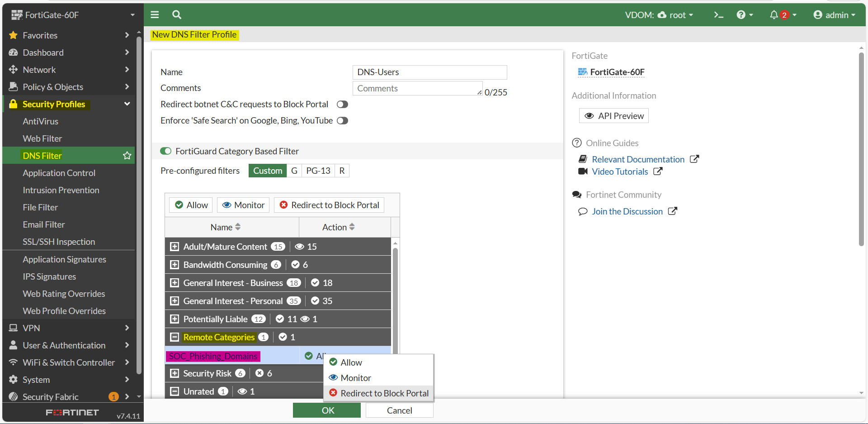Viewport: 868px width, 424px height.
Task: Click the Name input field
Action: tap(429, 72)
